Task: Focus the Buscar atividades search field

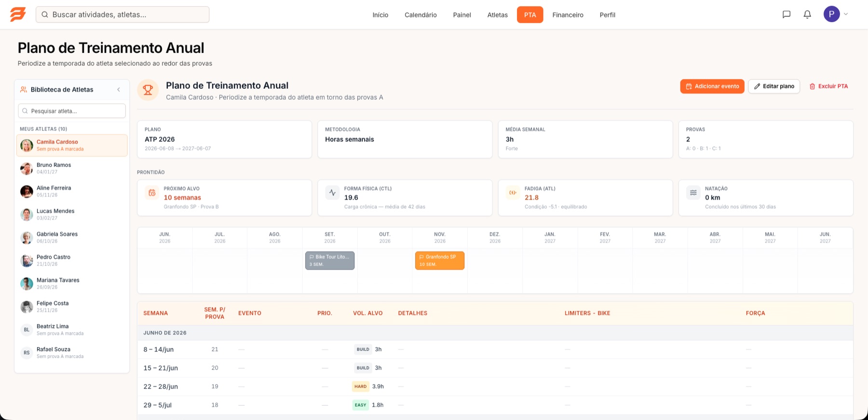Action: [122, 14]
